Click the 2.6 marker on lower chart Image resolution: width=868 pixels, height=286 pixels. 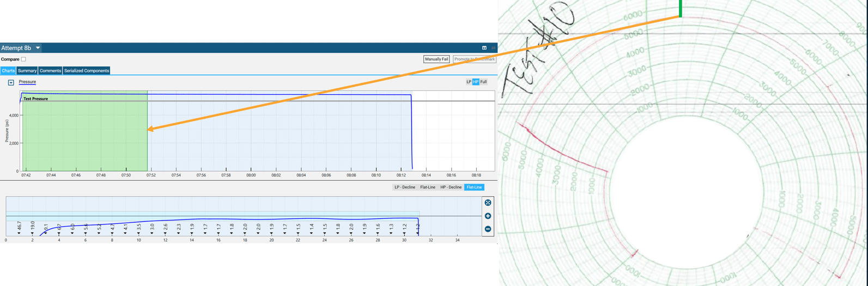coord(165,227)
